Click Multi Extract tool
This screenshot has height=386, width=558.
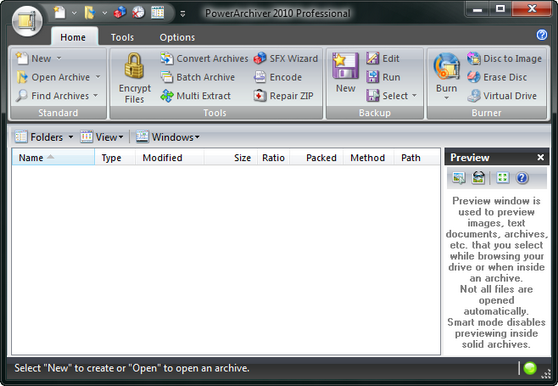click(x=195, y=96)
